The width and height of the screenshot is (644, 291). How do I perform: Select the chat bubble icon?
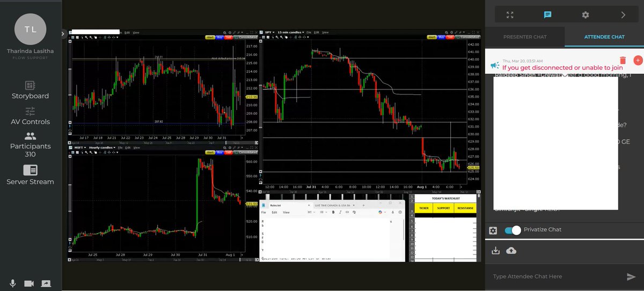coord(548,15)
